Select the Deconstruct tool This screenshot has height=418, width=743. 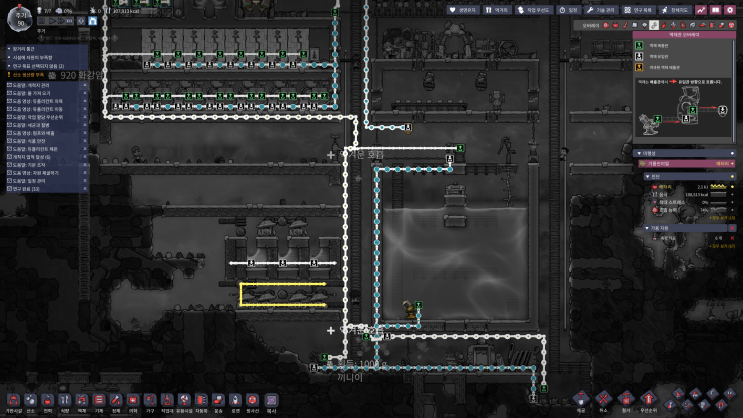626,400
